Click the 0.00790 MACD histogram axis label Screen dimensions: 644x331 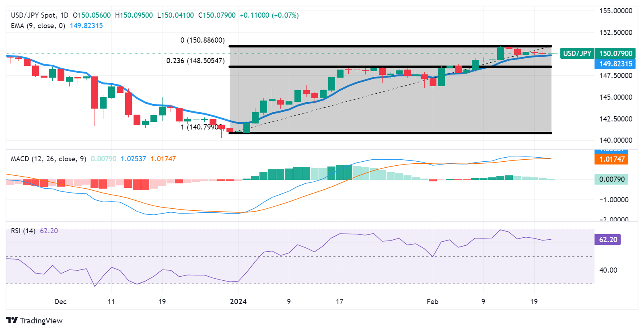[x=611, y=179]
